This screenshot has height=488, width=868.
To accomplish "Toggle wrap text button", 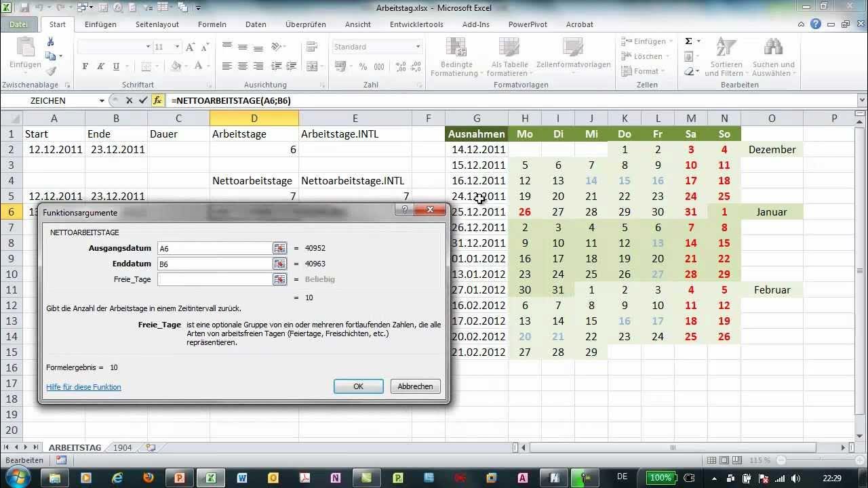I will coord(311,47).
